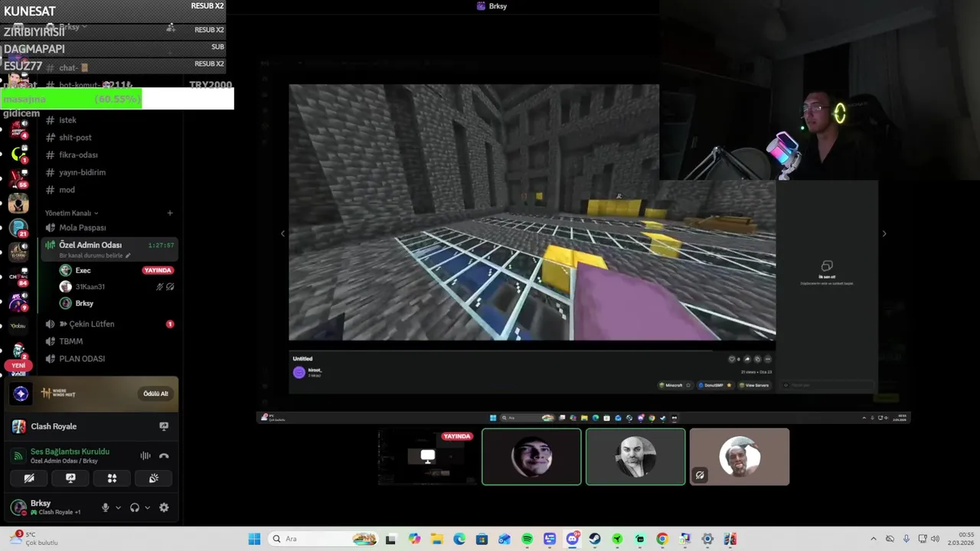Screen dimensions: 980x551
Task: Select the first avatar participant tile
Action: (531, 457)
